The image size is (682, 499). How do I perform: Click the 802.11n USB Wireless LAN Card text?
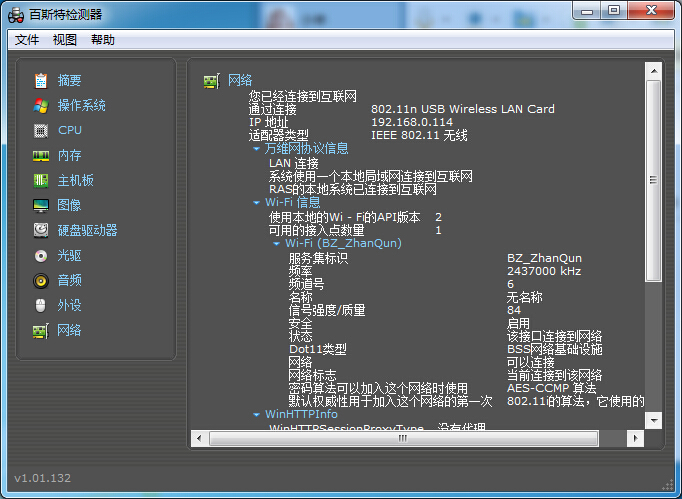point(463,109)
